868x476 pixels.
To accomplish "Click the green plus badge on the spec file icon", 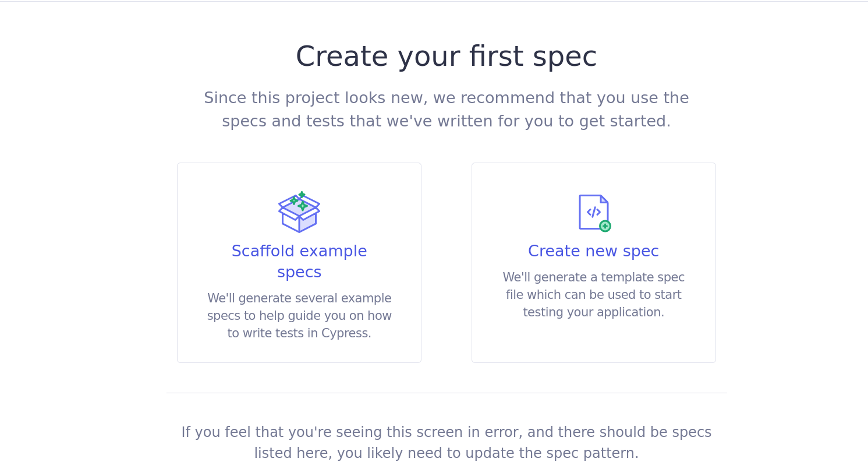I will pyautogui.click(x=604, y=227).
